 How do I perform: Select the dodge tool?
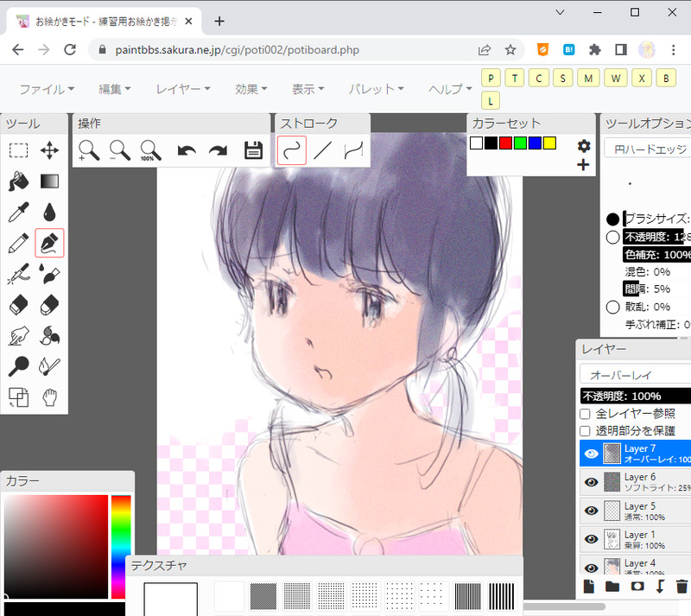(18, 366)
